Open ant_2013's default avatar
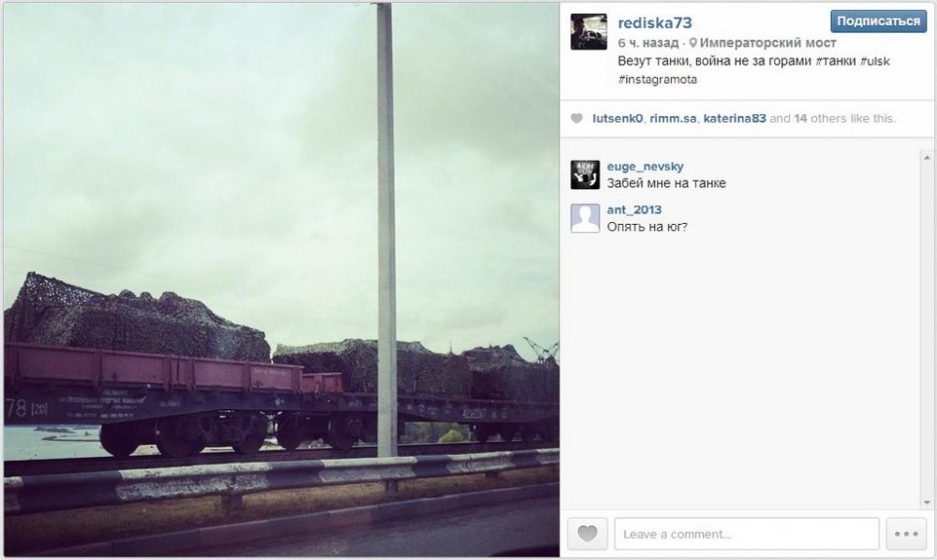The width and height of the screenshot is (937, 560). tap(585, 218)
